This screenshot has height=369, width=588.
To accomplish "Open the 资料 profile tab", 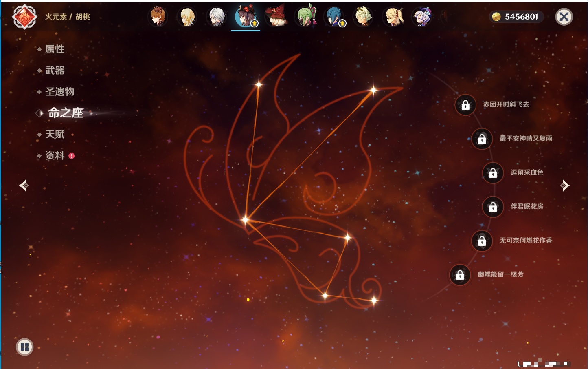I will point(55,155).
